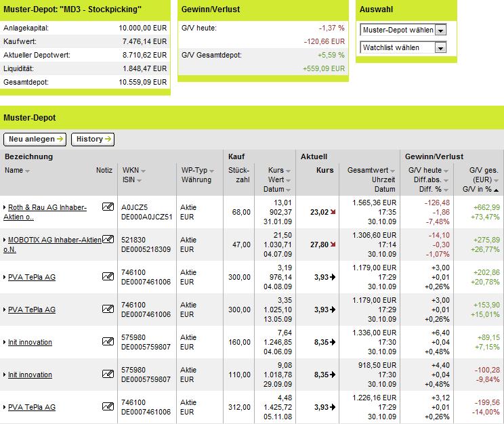
Task: Open note icon for Roth & Rau AG
Action: [x=108, y=207]
